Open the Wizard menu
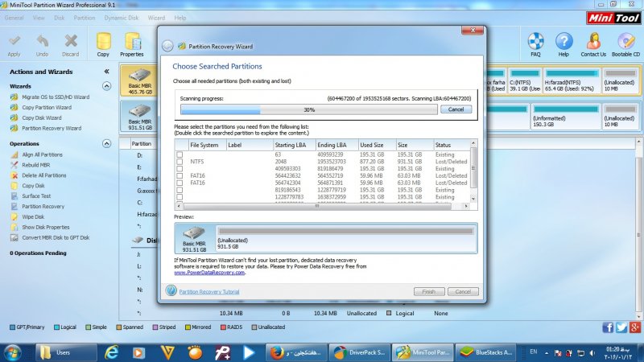This screenshot has height=362, width=644. (x=156, y=18)
